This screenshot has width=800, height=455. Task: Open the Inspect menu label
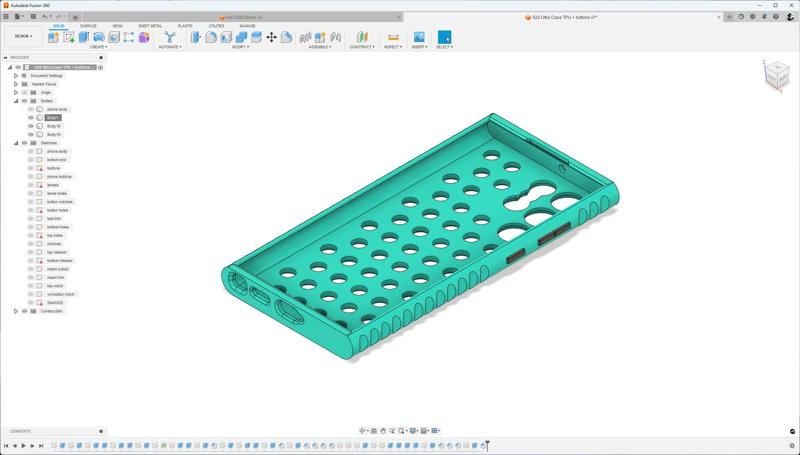click(393, 47)
